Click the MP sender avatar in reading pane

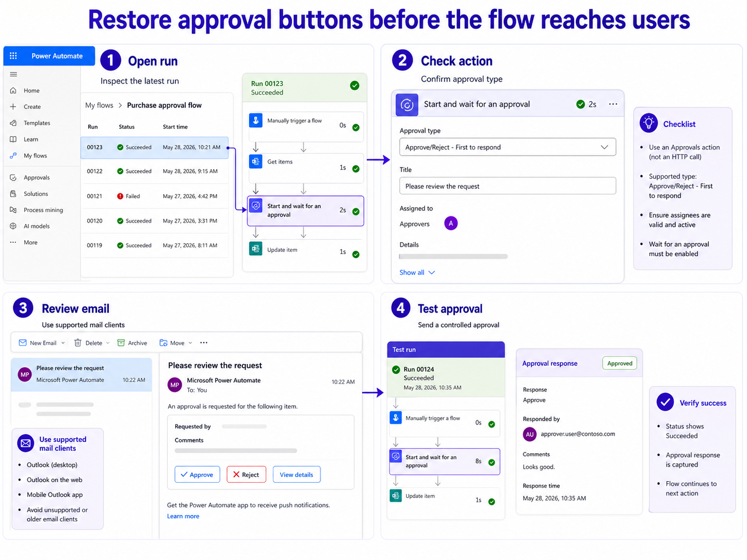175,385
